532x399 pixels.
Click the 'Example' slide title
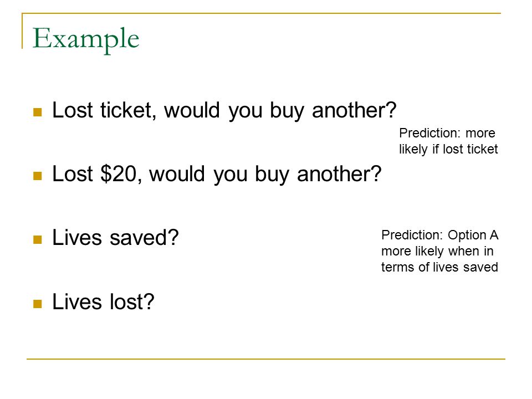[85, 39]
